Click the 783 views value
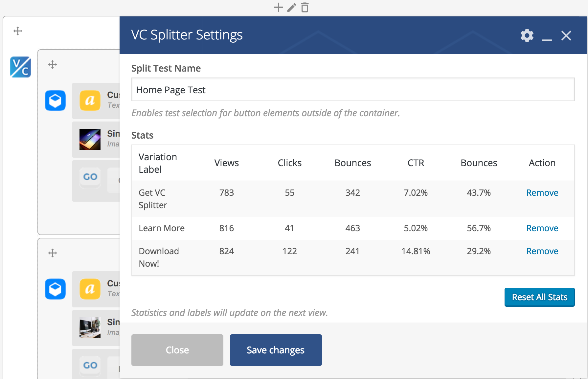588x379 pixels. pyautogui.click(x=227, y=193)
